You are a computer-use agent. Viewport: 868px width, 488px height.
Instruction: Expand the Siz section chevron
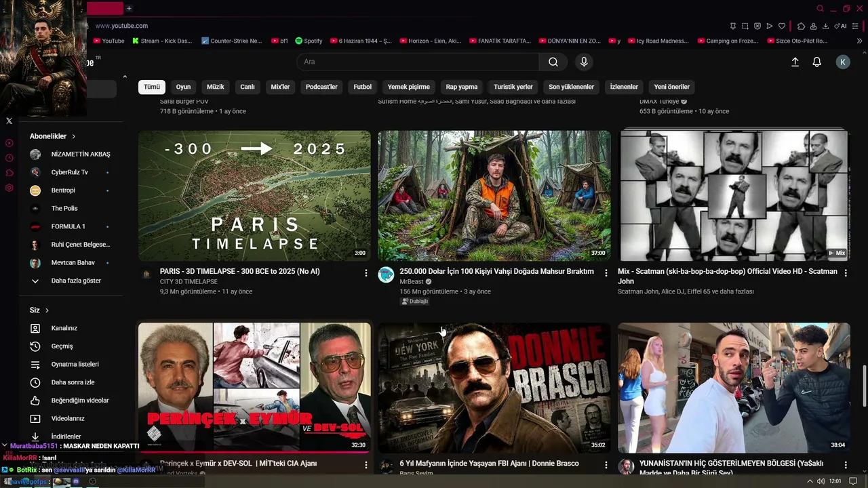tap(47, 310)
